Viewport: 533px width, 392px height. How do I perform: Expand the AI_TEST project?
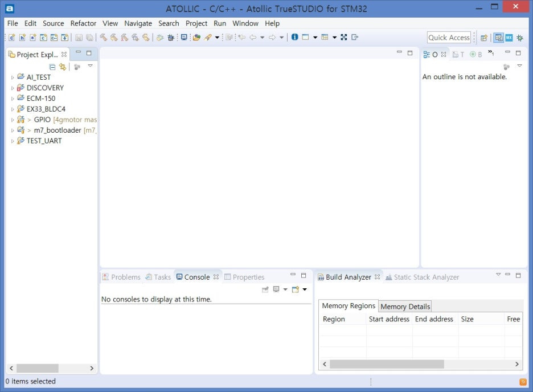pos(13,77)
